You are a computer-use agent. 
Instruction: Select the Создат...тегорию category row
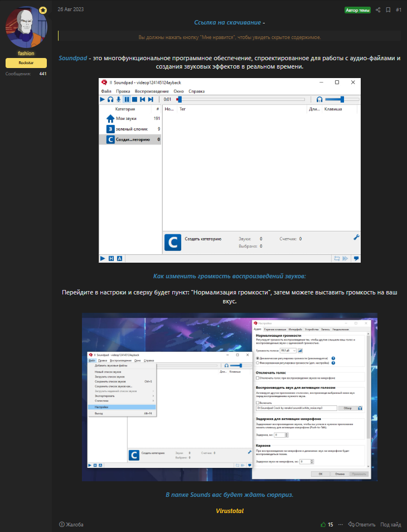coord(130,139)
